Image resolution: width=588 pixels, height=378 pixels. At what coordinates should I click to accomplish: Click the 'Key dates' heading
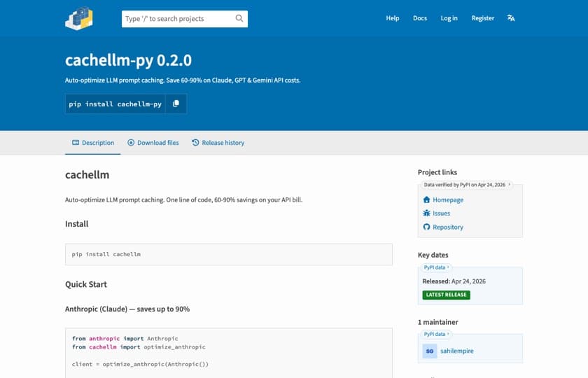[433, 255]
